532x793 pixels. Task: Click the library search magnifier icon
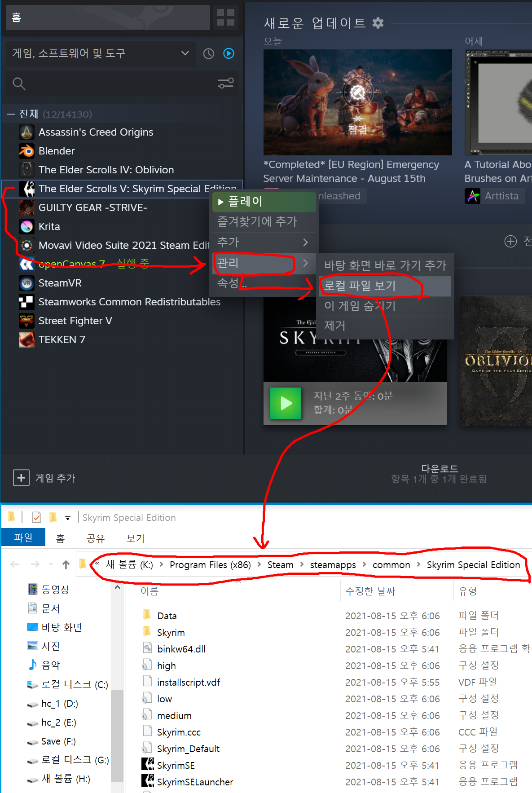point(19,84)
